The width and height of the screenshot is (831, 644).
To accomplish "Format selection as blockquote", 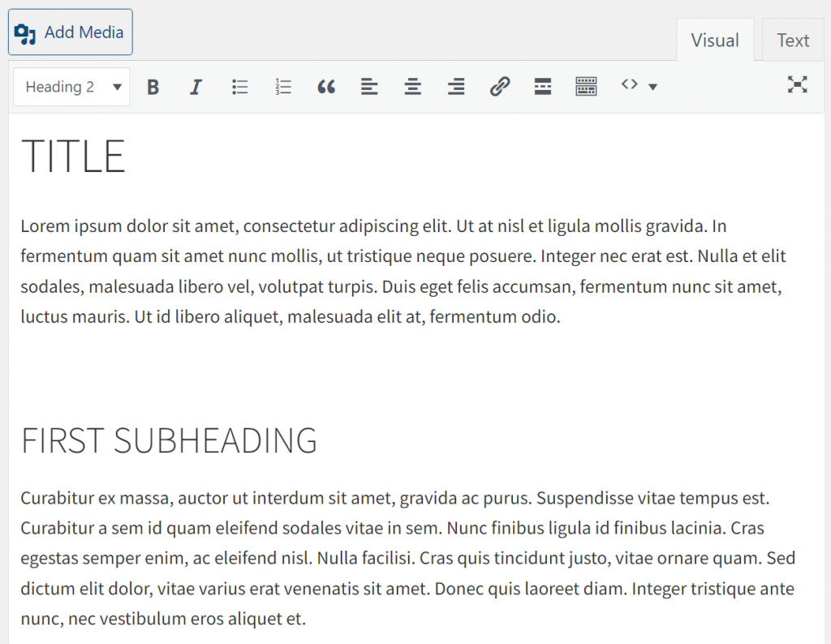I will pyautogui.click(x=326, y=85).
